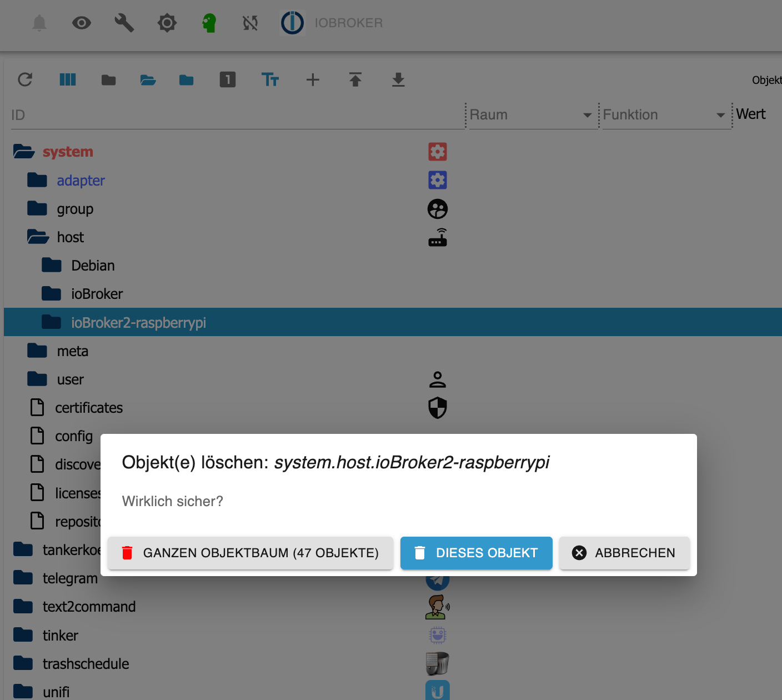Expand all folders with open folder icon
The width and height of the screenshot is (782, 700).
point(148,80)
